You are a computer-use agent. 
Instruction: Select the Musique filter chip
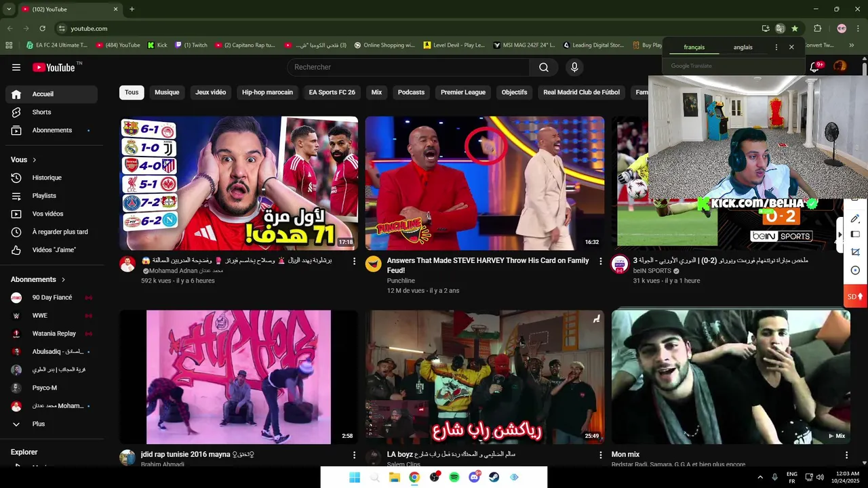tap(167, 92)
